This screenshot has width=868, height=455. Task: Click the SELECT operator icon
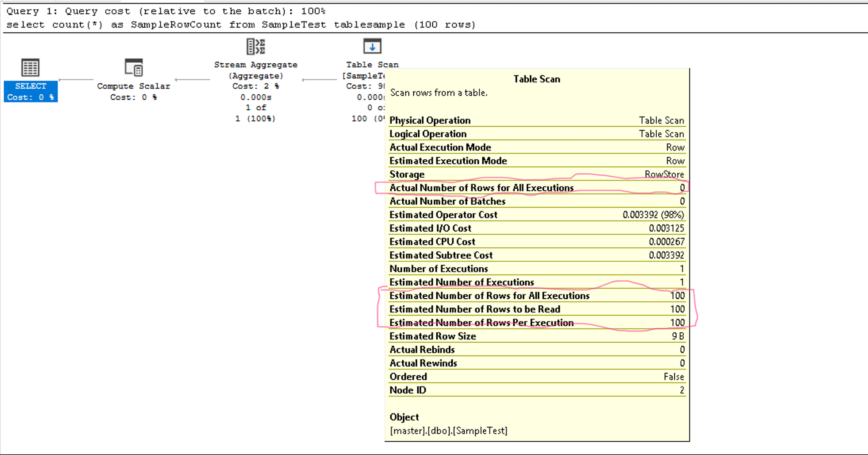pyautogui.click(x=30, y=67)
